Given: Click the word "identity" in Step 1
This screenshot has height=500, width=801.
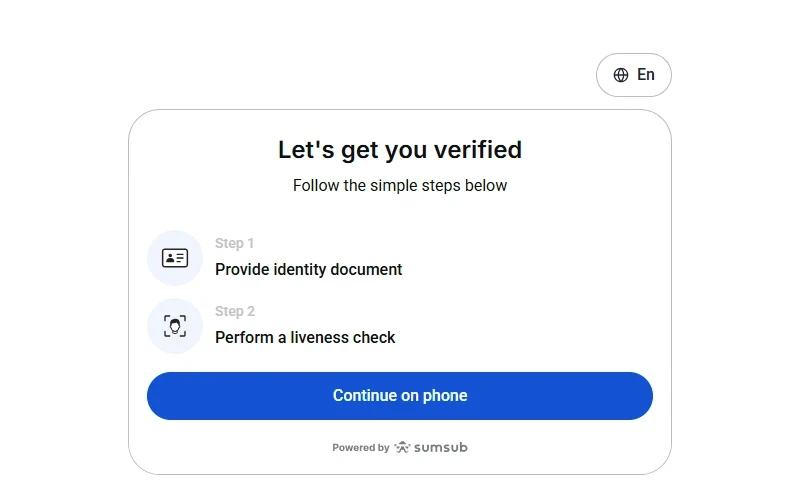Looking at the screenshot, I should click(299, 269).
